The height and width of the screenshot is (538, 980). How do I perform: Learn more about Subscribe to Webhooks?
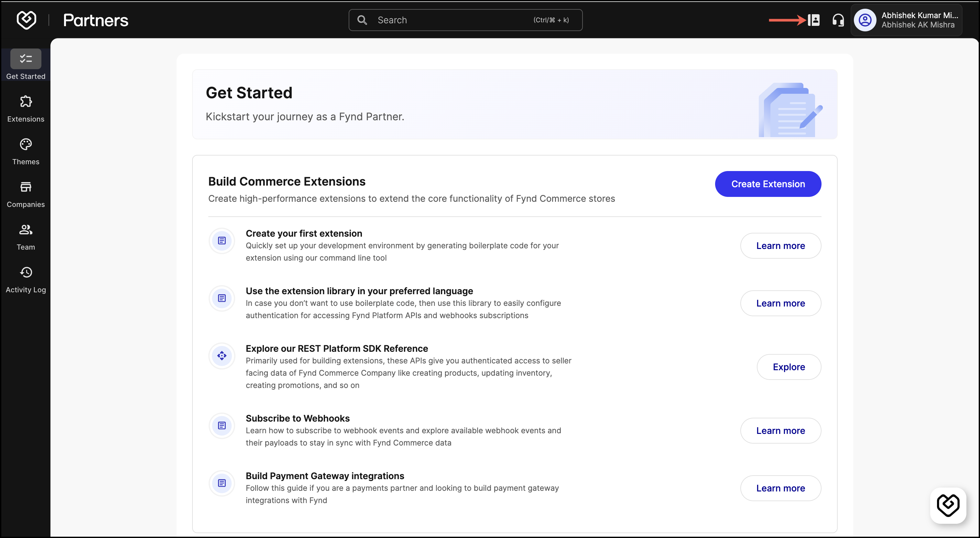click(781, 431)
